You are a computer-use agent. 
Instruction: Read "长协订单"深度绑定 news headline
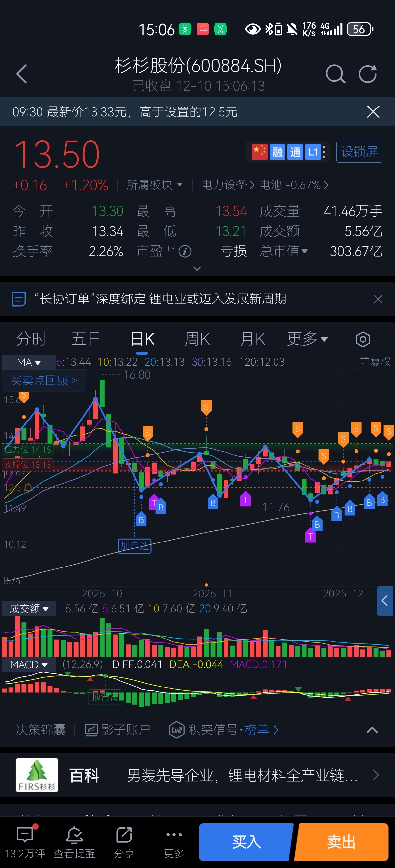tap(160, 299)
